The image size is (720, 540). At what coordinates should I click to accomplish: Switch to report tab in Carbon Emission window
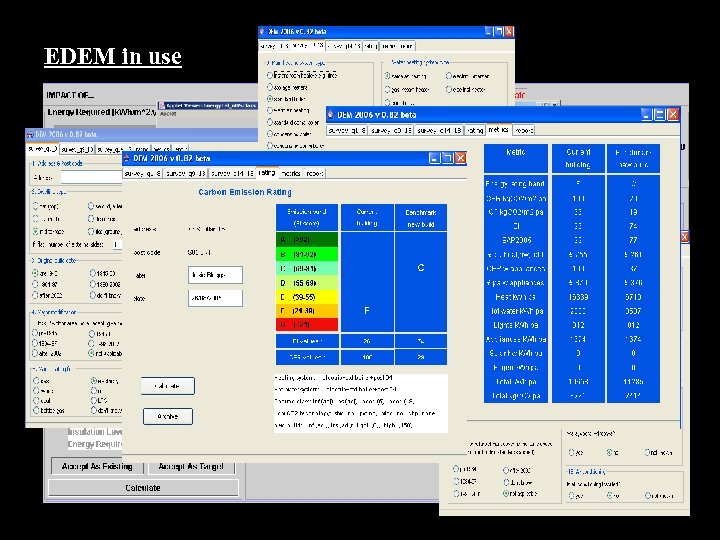click(313, 173)
